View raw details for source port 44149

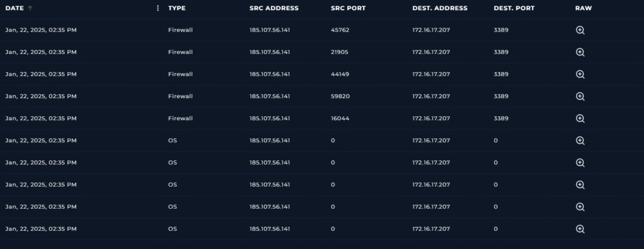click(x=580, y=74)
